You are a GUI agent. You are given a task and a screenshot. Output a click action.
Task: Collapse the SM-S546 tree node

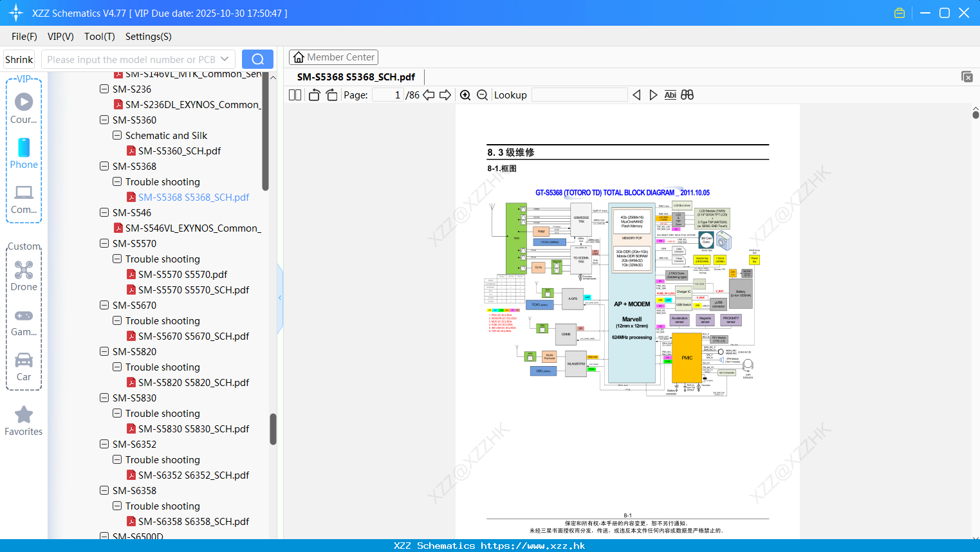pyautogui.click(x=104, y=213)
